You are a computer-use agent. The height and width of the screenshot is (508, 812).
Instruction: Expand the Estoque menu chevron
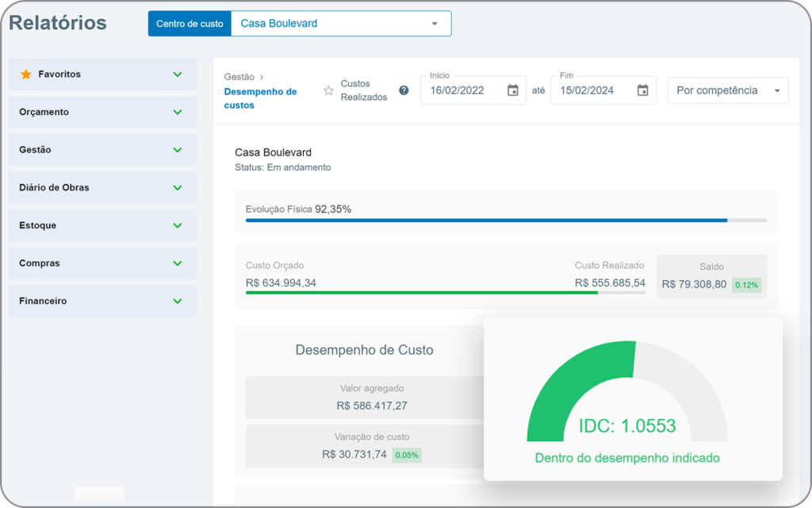pyautogui.click(x=178, y=225)
